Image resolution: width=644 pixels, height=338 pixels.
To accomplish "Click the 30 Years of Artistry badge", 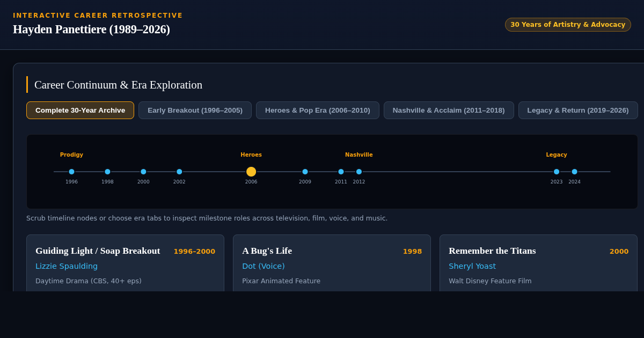I will point(568,25).
